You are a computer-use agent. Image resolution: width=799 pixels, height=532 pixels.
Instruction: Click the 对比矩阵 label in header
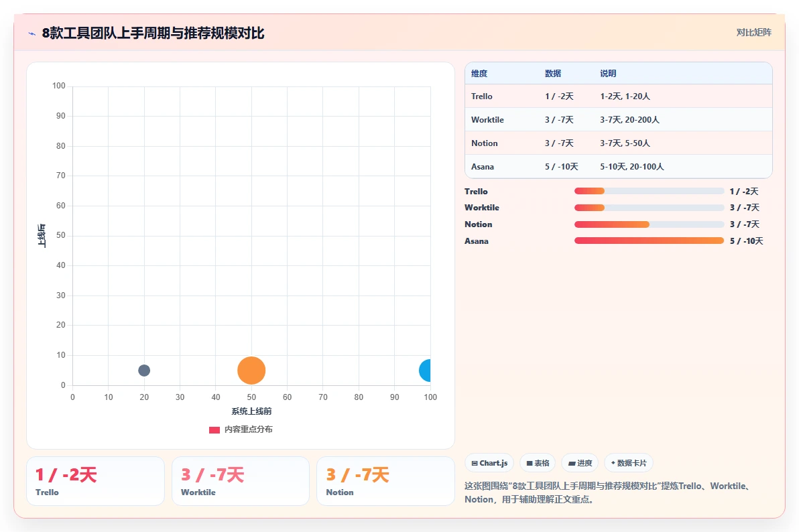[753, 33]
